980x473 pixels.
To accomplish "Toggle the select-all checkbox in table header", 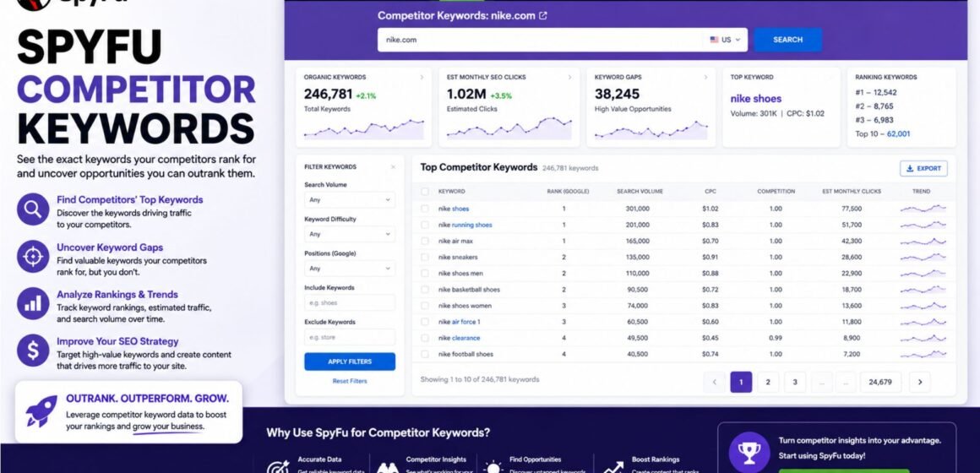I will (425, 191).
